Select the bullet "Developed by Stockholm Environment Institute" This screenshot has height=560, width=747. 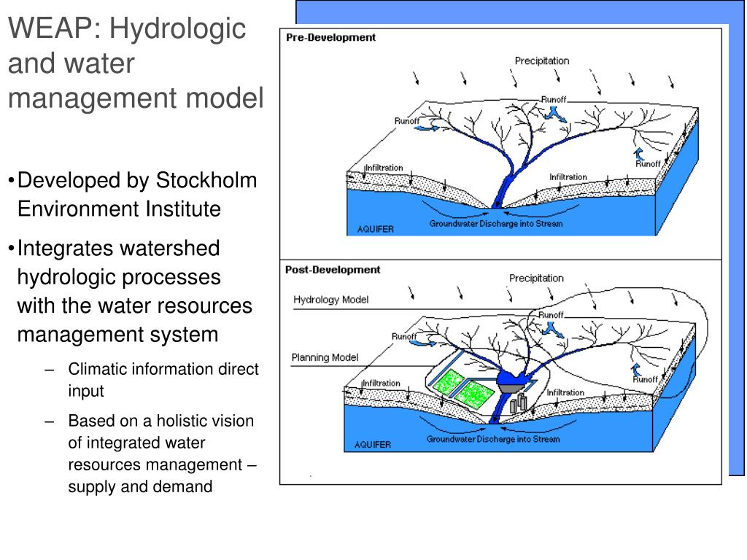137,194
